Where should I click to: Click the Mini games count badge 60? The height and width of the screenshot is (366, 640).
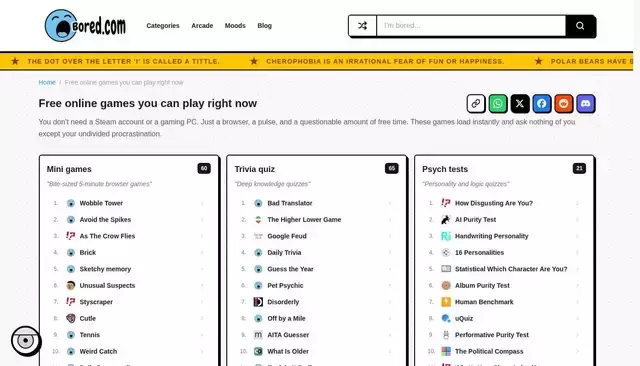coord(204,168)
